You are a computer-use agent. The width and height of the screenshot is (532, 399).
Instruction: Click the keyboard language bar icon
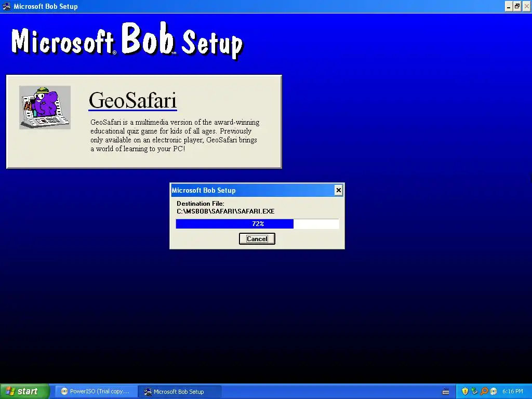coord(446,392)
